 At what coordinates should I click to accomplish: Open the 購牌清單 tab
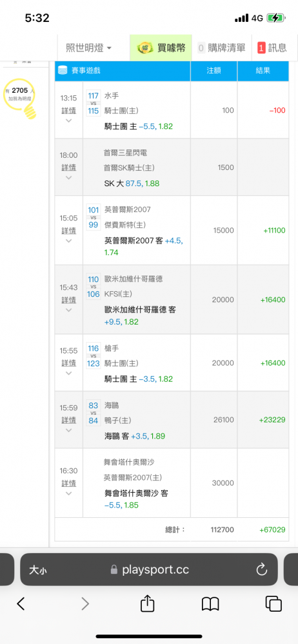(221, 48)
